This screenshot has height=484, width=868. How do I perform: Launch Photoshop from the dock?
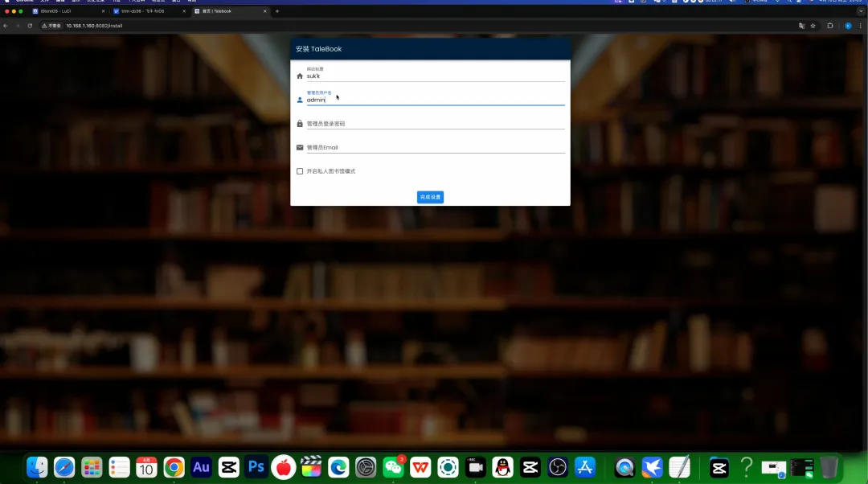click(x=256, y=467)
